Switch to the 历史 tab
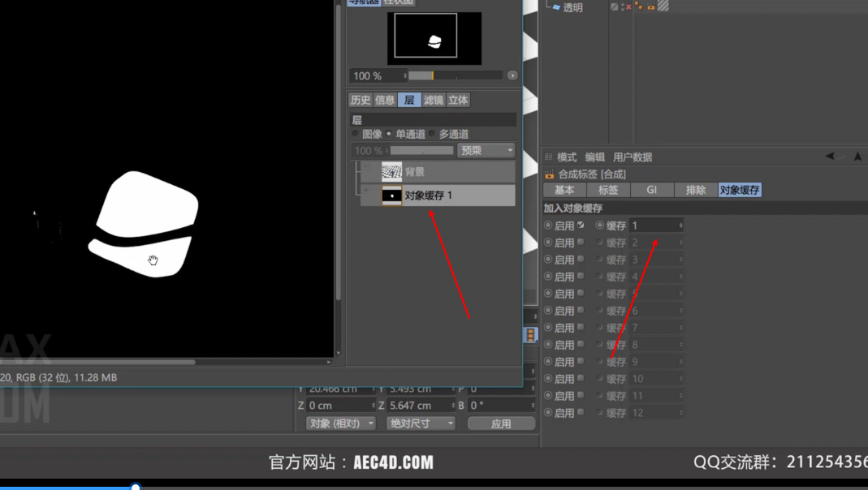The width and height of the screenshot is (868, 490). point(361,100)
